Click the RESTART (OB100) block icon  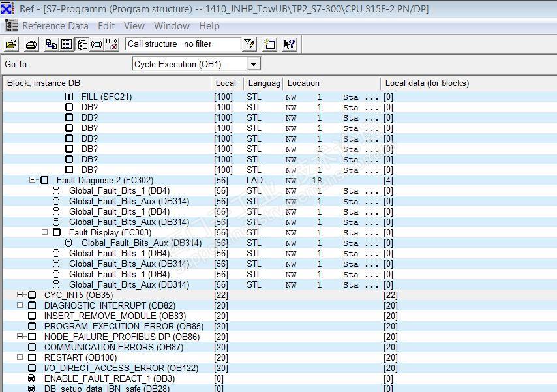(x=32, y=357)
